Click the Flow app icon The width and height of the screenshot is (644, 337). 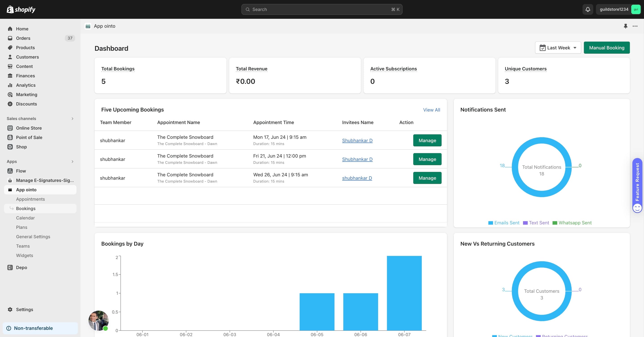pyautogui.click(x=10, y=171)
